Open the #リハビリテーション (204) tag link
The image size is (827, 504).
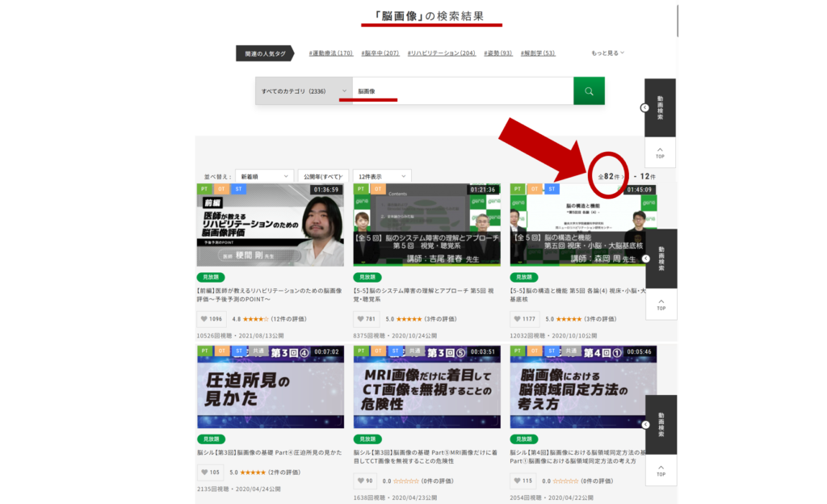[x=441, y=53]
